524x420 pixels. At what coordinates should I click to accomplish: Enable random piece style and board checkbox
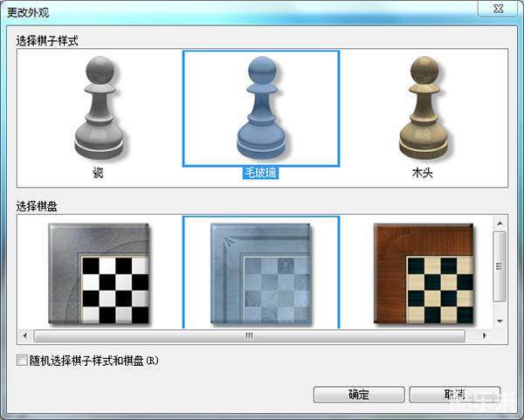tap(22, 360)
